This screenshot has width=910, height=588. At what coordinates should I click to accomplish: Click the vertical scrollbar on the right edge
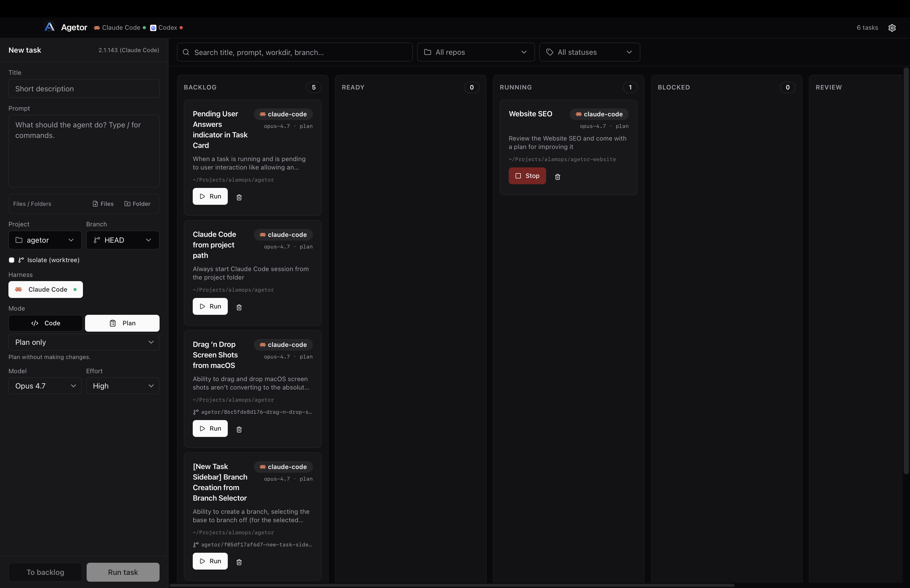pos(906,271)
